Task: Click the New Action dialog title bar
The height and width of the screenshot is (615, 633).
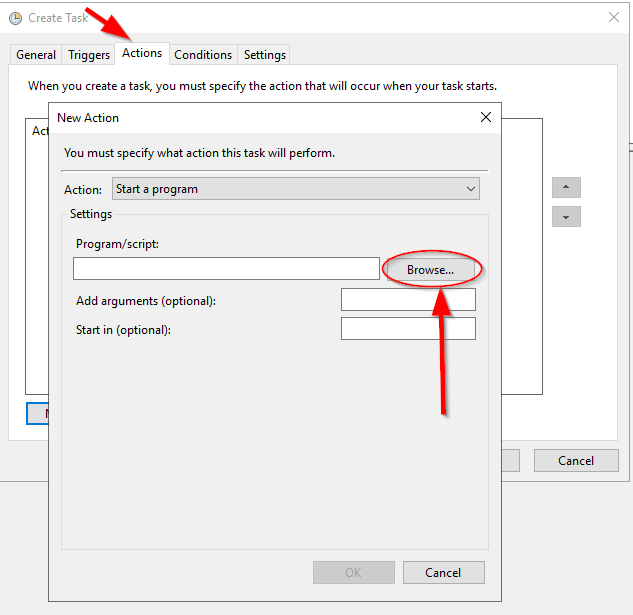Action: [250, 117]
